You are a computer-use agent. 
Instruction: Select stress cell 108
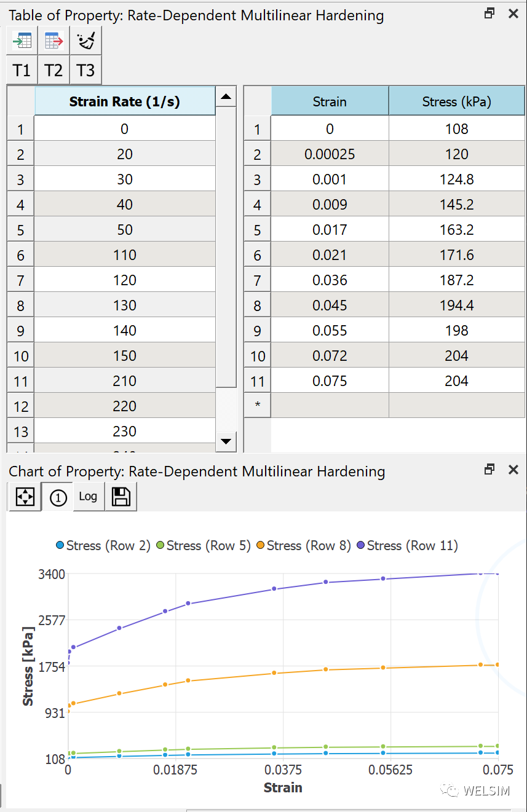(457, 129)
